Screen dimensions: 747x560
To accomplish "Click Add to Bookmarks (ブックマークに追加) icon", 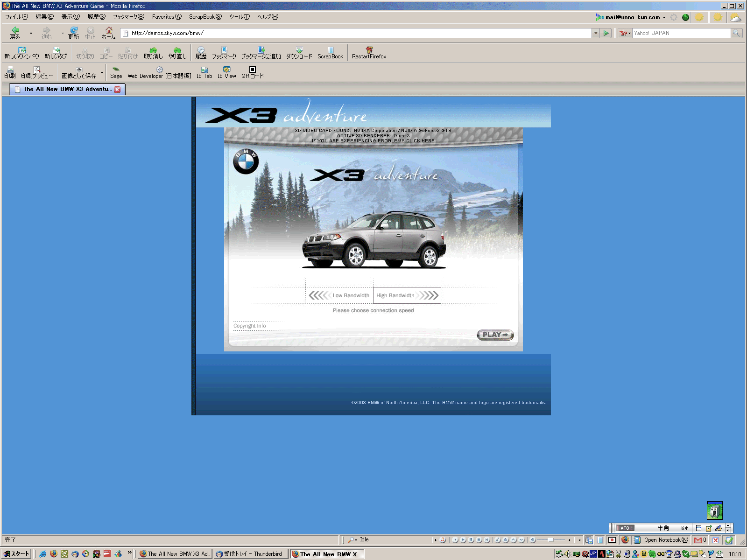I will [261, 53].
